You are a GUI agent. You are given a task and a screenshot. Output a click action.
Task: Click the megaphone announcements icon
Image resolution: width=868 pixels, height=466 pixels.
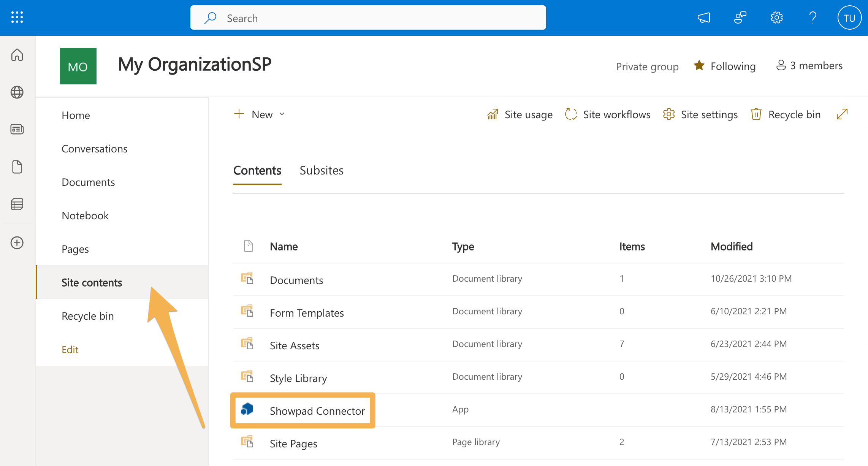[703, 17]
